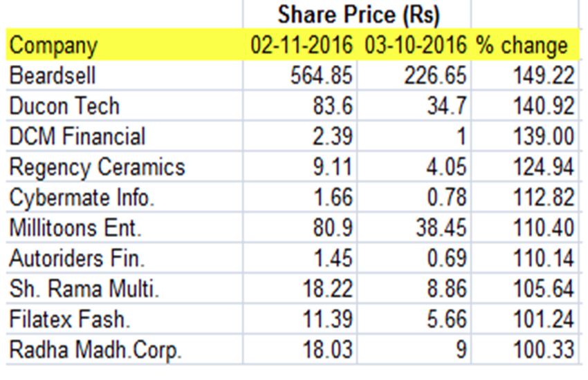This screenshot has width=588, height=380.
Task: Select Ducon Tech company cell
Action: (64, 106)
